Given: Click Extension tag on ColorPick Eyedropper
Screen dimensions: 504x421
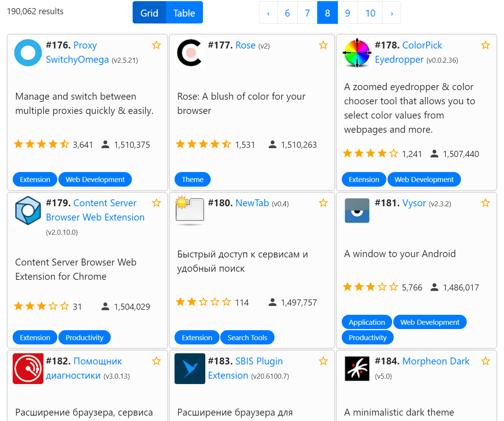Looking at the screenshot, I should 364,179.
